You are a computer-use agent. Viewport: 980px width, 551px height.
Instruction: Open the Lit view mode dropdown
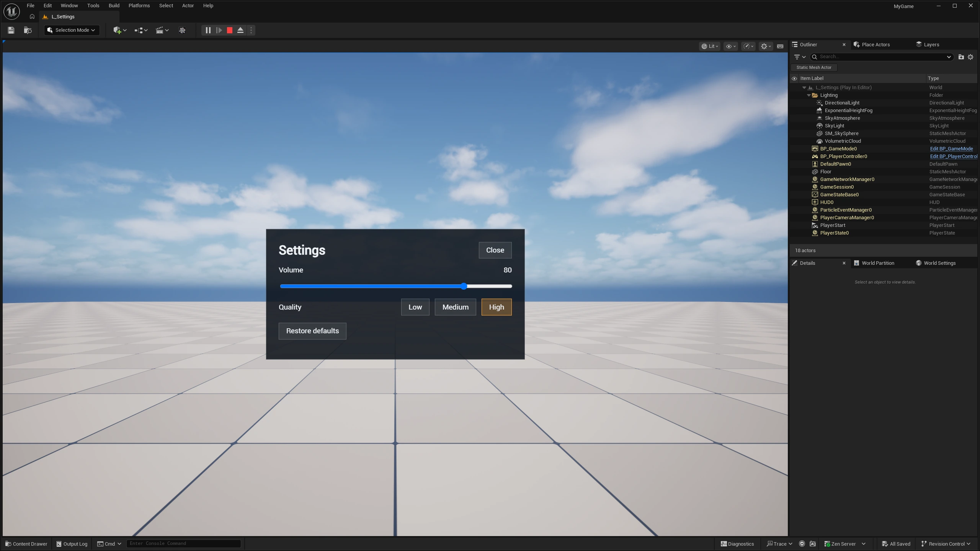tap(709, 46)
